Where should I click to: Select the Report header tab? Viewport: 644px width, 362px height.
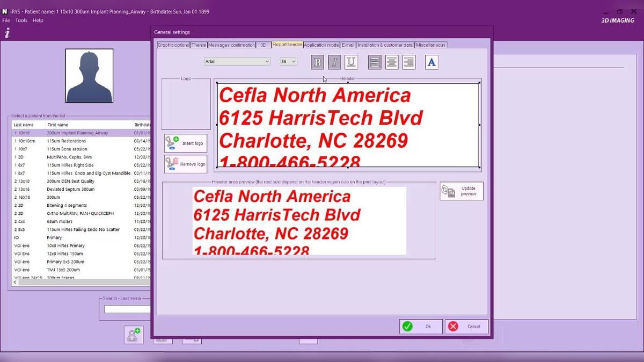pos(287,45)
